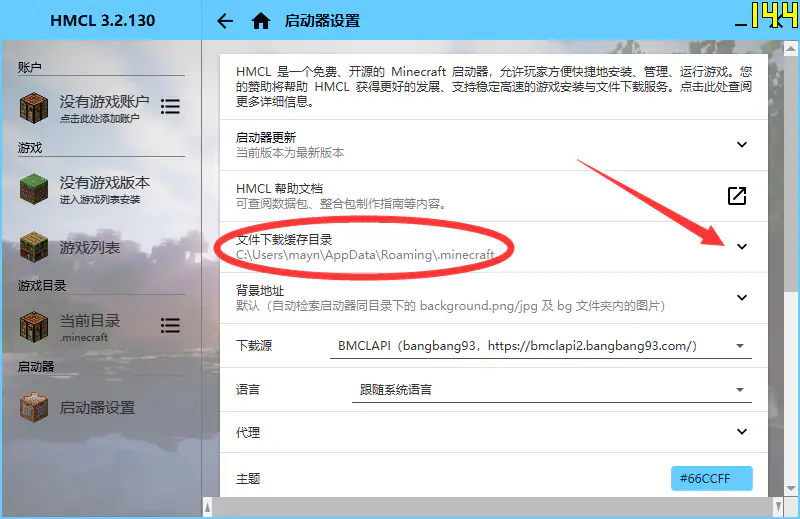Image resolution: width=800 pixels, height=519 pixels.
Task: Click the bookshelf icon for 游戏列表
Action: [x=34, y=248]
